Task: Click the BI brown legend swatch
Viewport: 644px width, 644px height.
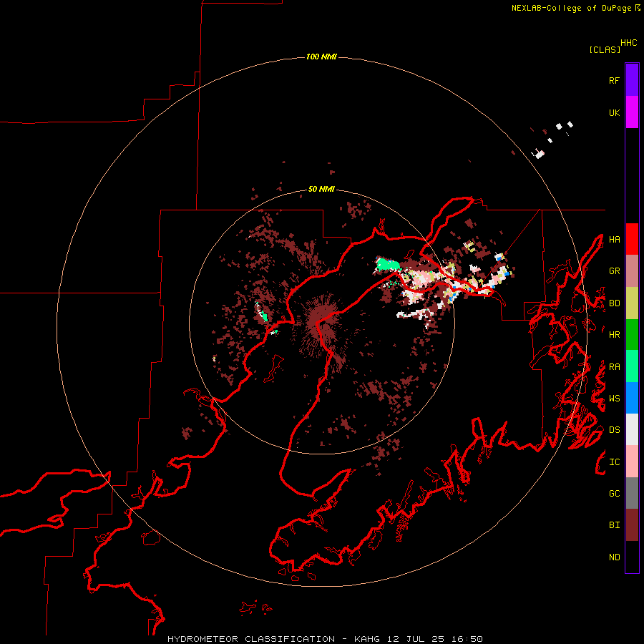Action: click(x=632, y=525)
